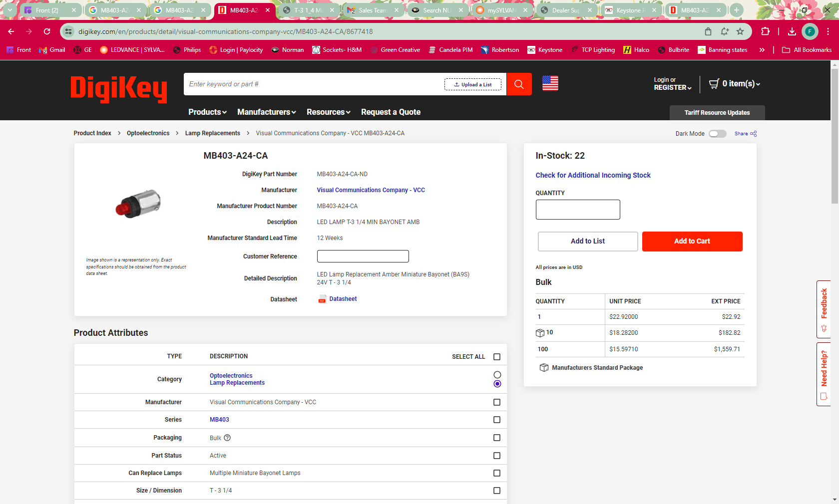Open Check for Additional Incoming Stock link
Screen dimensions: 839x504
pyautogui.click(x=593, y=175)
